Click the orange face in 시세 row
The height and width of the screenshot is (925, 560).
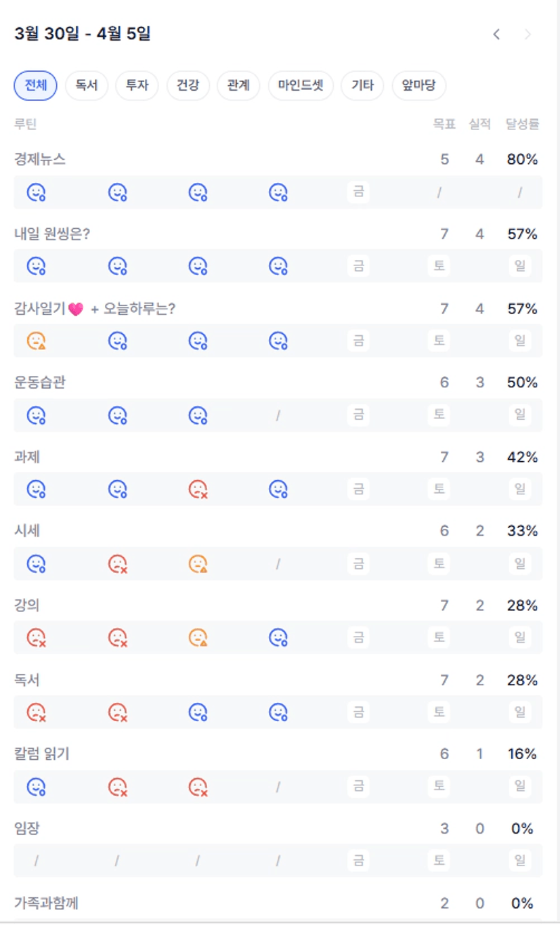[198, 563]
